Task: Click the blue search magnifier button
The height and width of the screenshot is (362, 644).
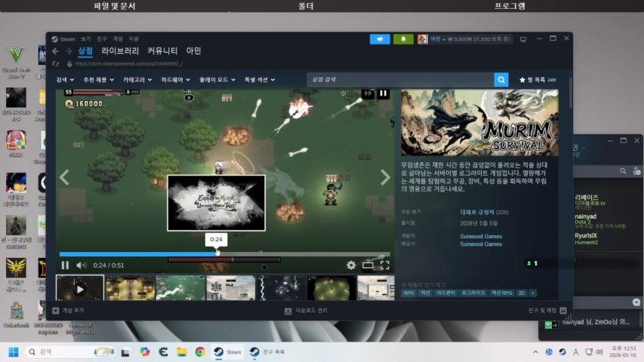Action: 501,80
